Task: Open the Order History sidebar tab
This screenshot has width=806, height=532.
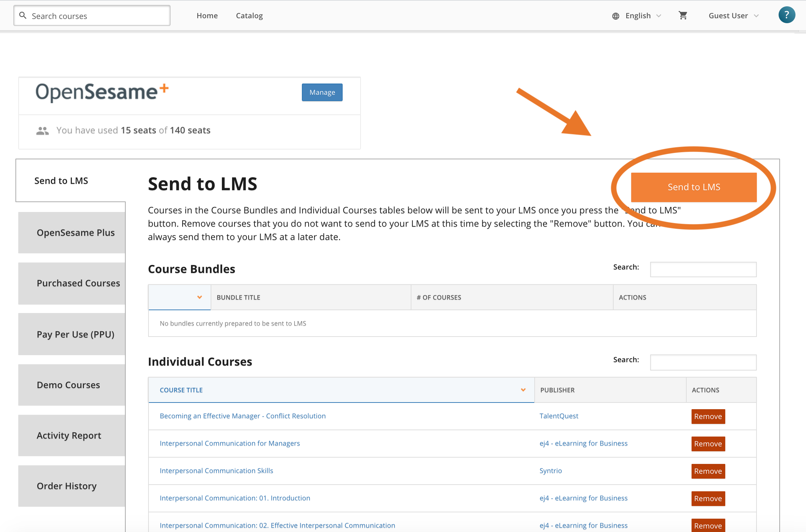Action: [x=72, y=486]
